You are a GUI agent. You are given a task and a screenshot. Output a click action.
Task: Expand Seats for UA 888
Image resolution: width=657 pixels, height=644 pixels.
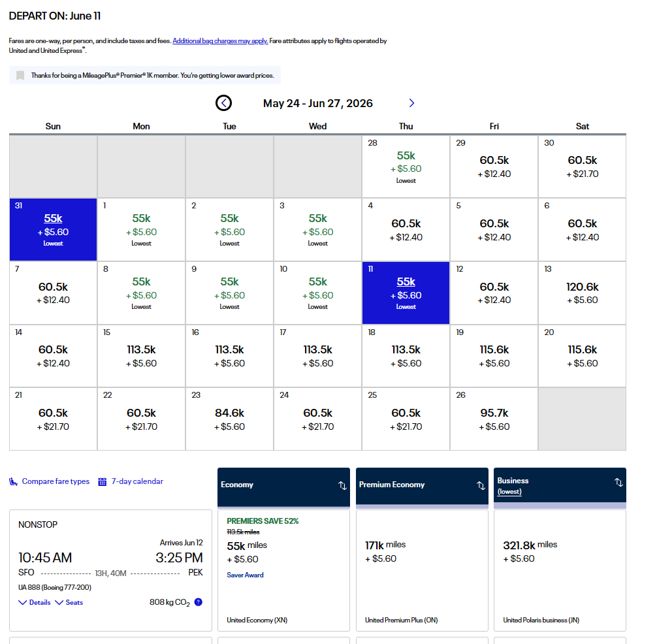tap(69, 602)
